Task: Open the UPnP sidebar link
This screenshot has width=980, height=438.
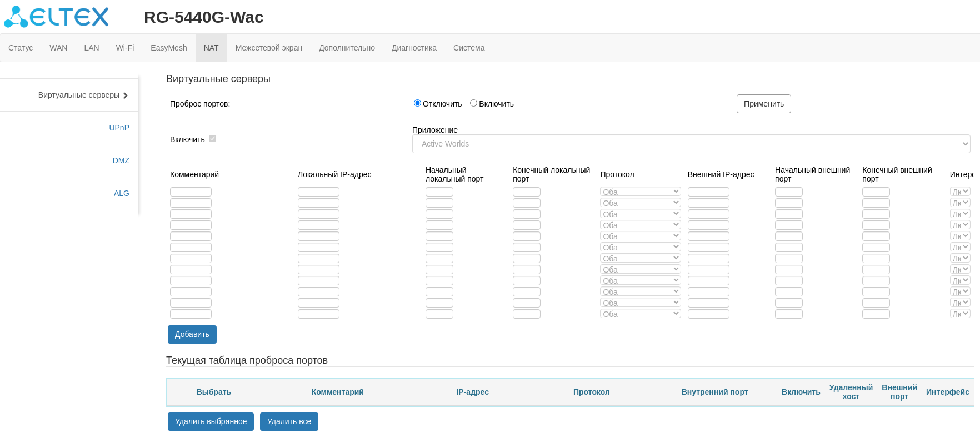Action: 119,128
